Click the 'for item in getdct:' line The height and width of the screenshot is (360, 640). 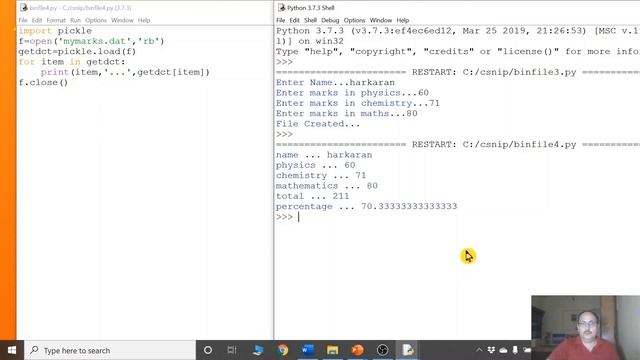(72, 62)
